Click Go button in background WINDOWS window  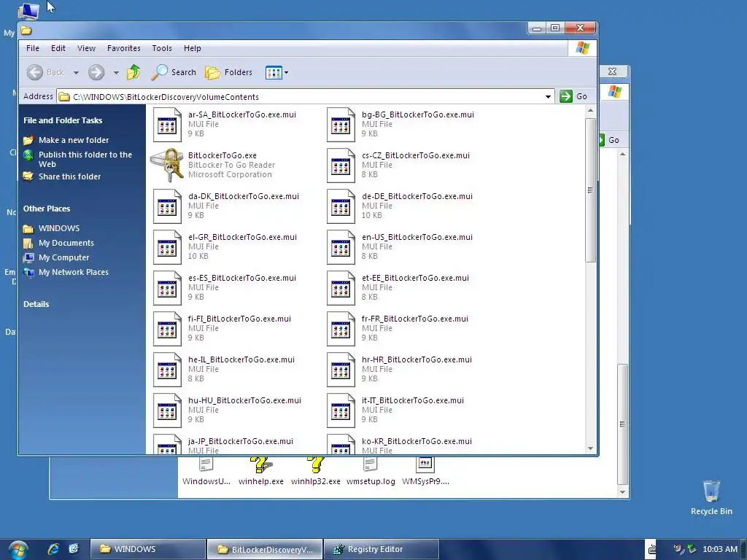pos(609,140)
